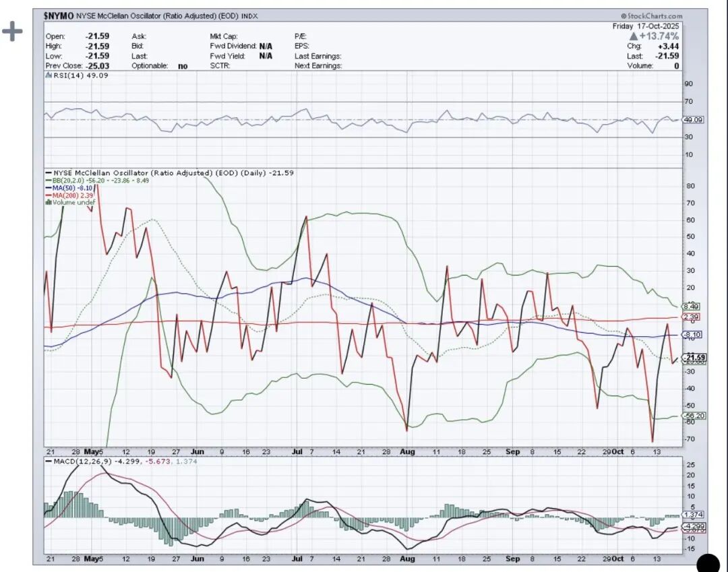Click the Fwd Yield N/A value
This screenshot has width=728, height=572.
tap(266, 56)
